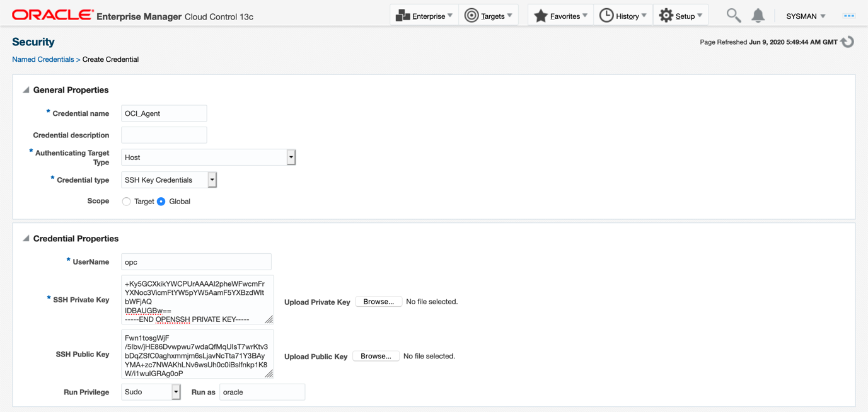The width and height of the screenshot is (868, 412).
Task: Grab the SSH Private Key resize handle
Action: coord(269,319)
